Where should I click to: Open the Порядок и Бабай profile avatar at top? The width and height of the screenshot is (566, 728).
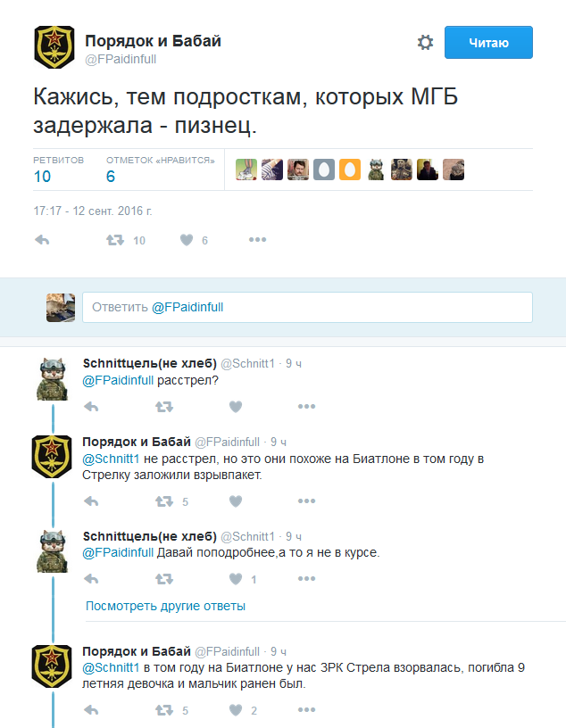click(54, 46)
